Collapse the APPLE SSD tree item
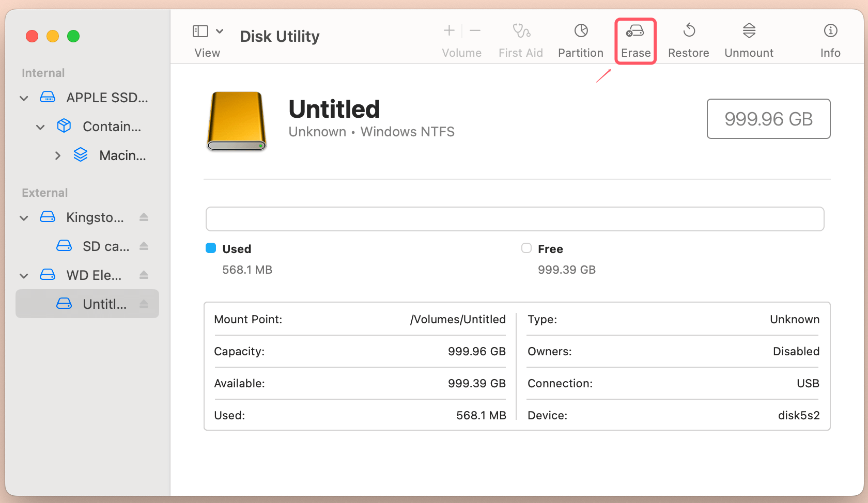The width and height of the screenshot is (868, 503). (23, 98)
